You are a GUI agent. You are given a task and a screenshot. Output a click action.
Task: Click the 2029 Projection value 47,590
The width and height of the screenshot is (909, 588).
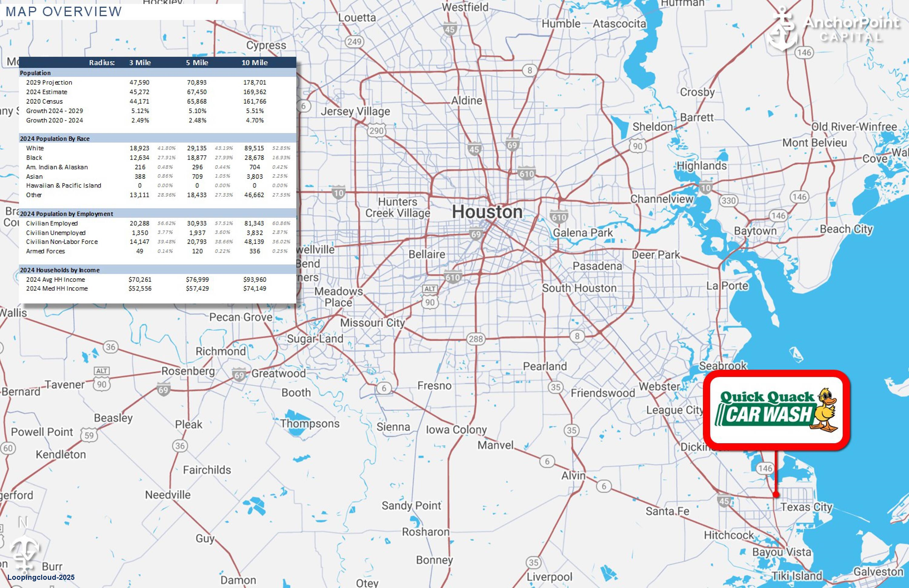[139, 82]
